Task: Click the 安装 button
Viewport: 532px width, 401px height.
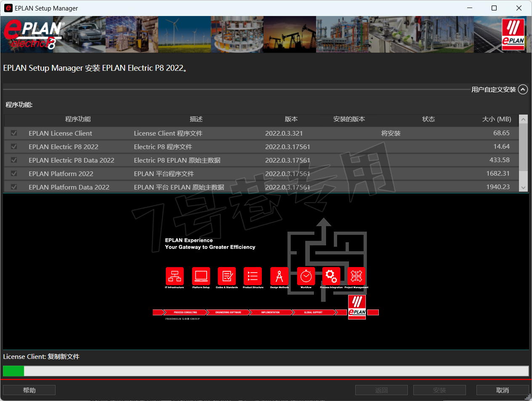Action: click(439, 390)
